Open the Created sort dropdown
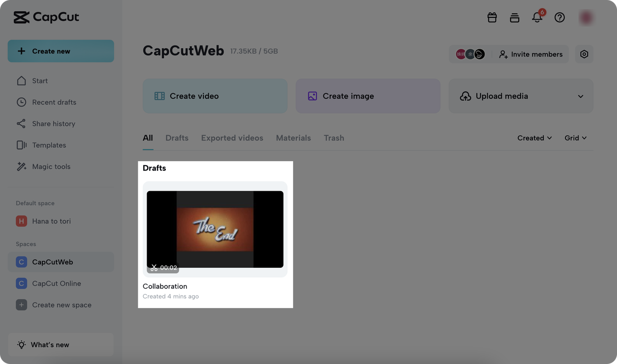This screenshot has height=364, width=617. point(535,138)
